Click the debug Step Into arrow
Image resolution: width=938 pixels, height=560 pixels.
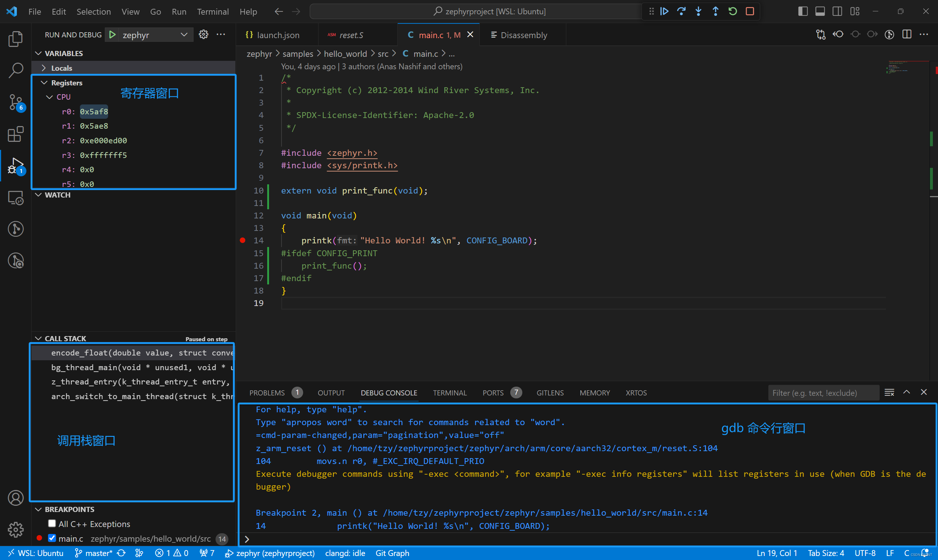pos(698,11)
